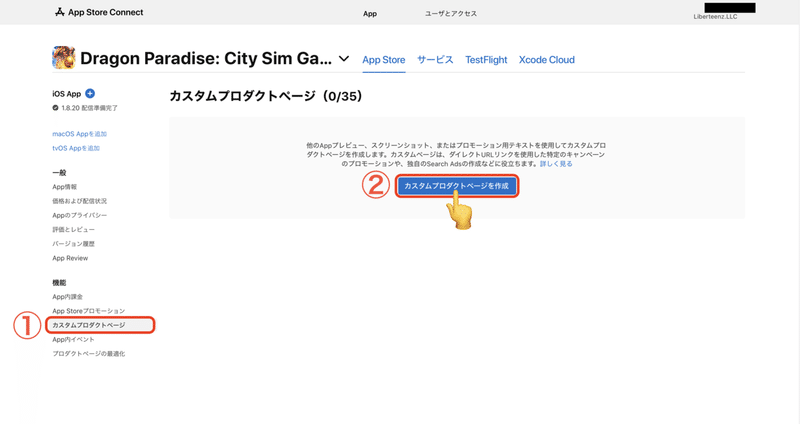Open Appのプライバシー in sidebar
Image resolution: width=800 pixels, height=424 pixels.
[80, 215]
